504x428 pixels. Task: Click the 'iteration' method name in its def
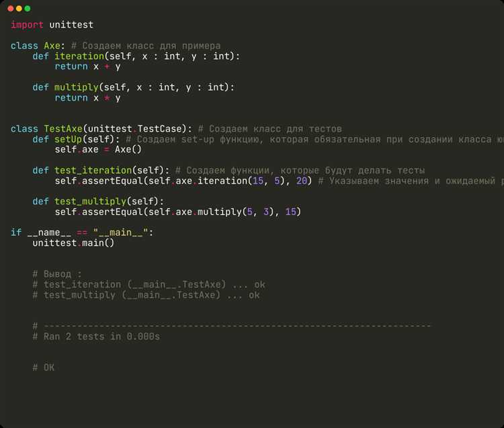pyautogui.click(x=79, y=56)
